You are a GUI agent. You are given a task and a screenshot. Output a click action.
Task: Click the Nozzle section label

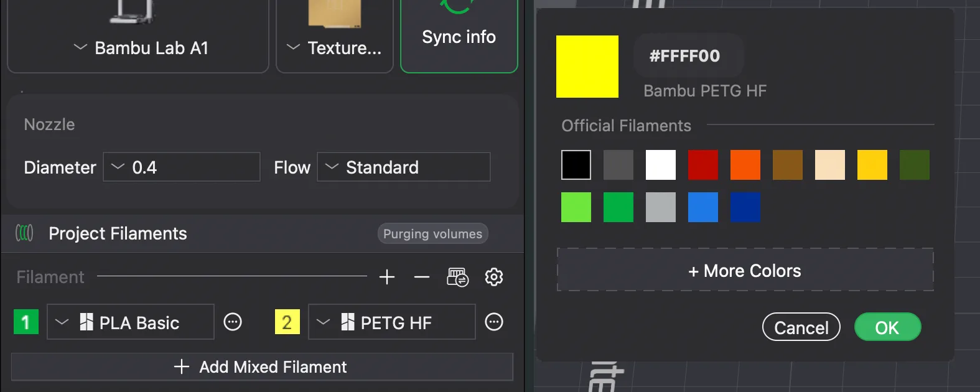(49, 124)
